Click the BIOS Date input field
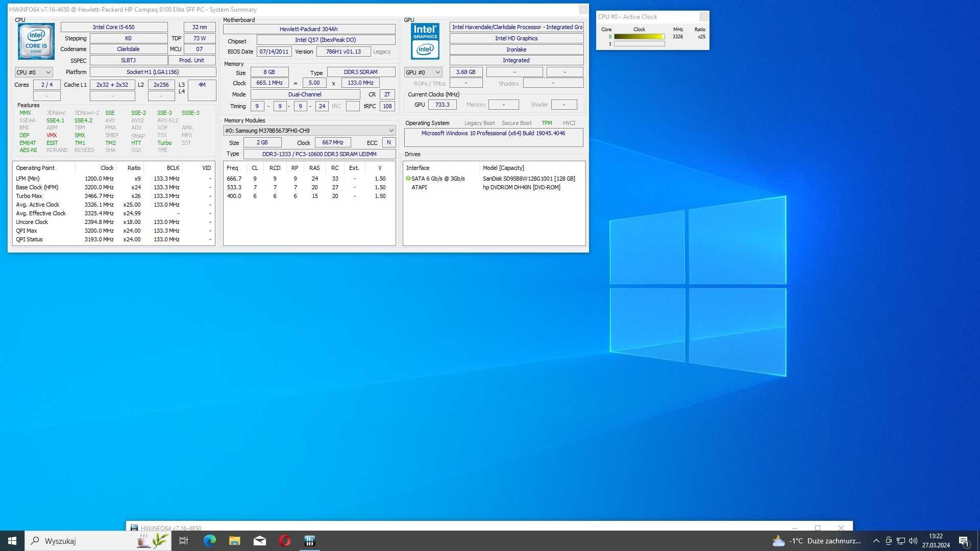Screen dimensions: 980x551 click(275, 51)
